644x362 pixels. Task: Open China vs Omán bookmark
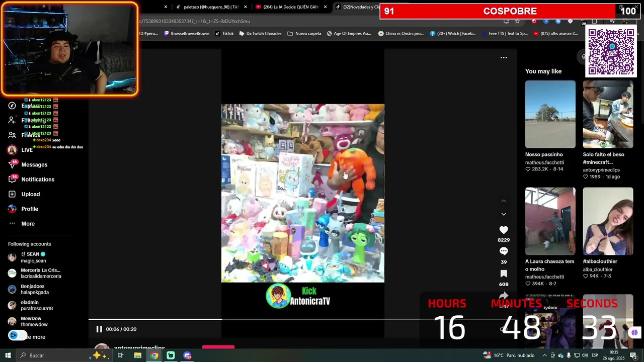point(400,34)
